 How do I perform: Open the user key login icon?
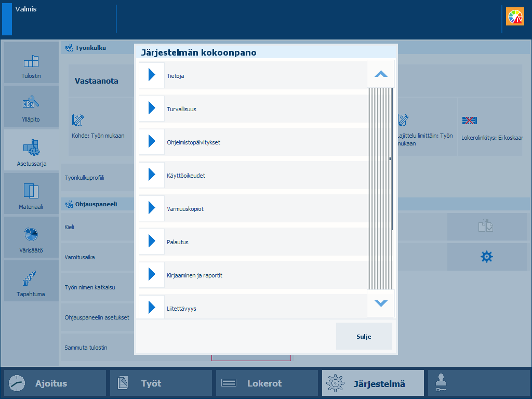point(441,383)
